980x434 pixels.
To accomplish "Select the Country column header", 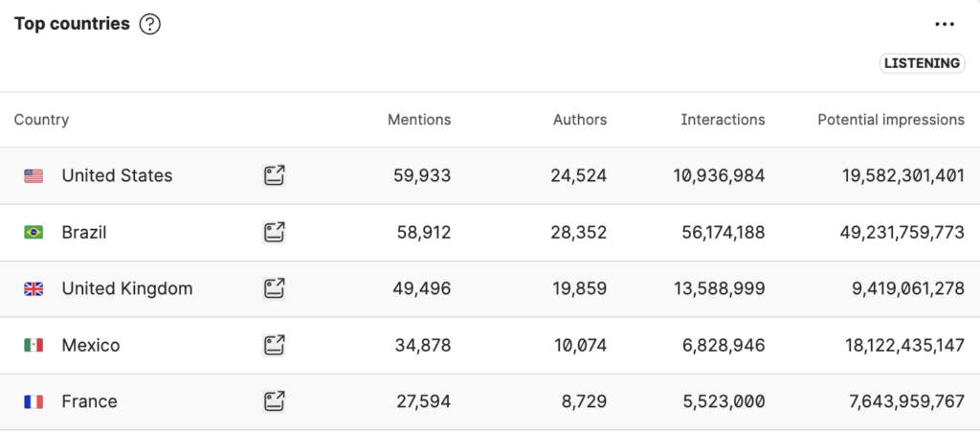I will tap(42, 120).
